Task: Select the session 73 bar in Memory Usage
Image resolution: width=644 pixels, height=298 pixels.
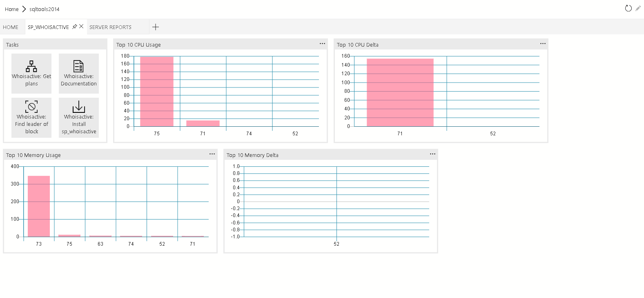Action: click(39, 206)
